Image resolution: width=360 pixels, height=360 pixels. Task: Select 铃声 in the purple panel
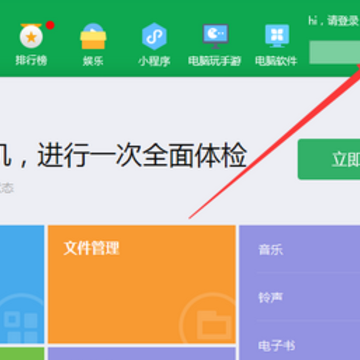pos(271,297)
